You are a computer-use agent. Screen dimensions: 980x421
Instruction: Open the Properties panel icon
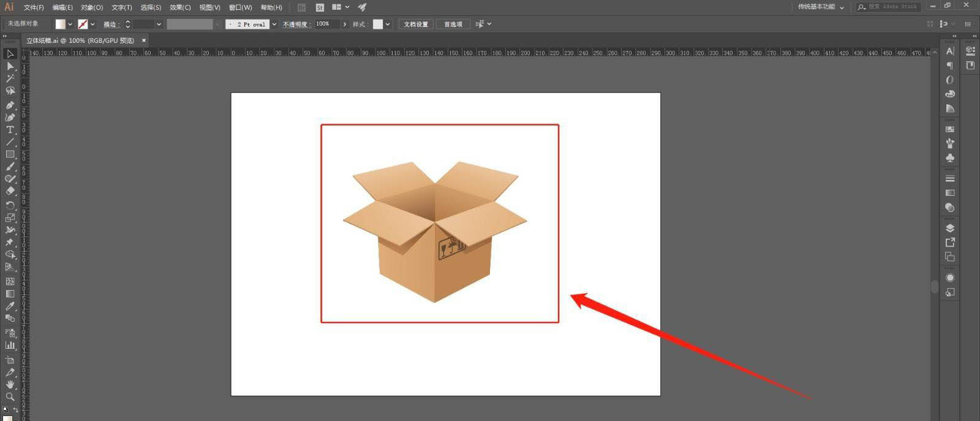tap(970, 51)
